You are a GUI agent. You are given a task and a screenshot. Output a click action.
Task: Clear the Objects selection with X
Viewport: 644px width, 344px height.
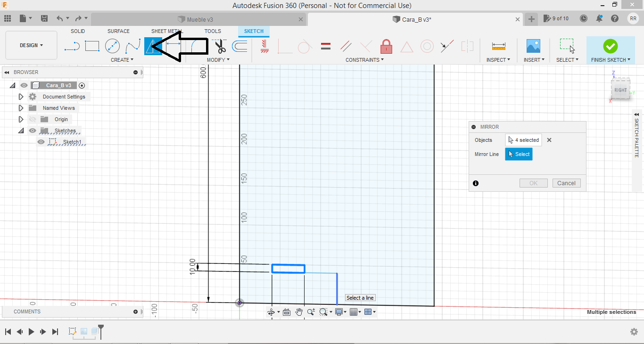tap(549, 140)
